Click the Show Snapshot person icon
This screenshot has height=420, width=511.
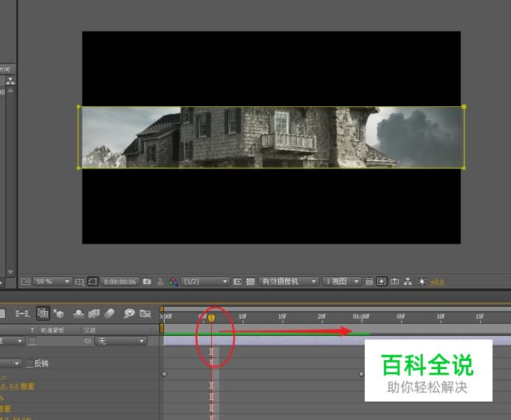160,281
